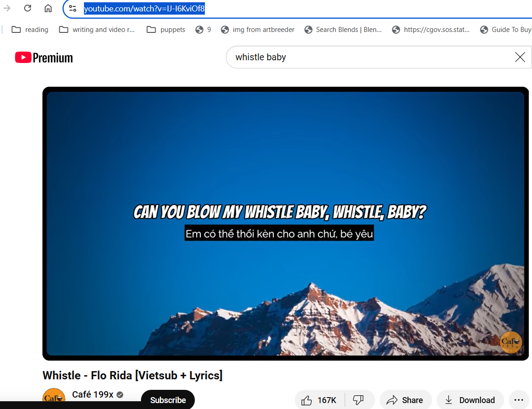The width and height of the screenshot is (532, 409).
Task: Open the cgov.sos bookmark
Action: (x=431, y=30)
